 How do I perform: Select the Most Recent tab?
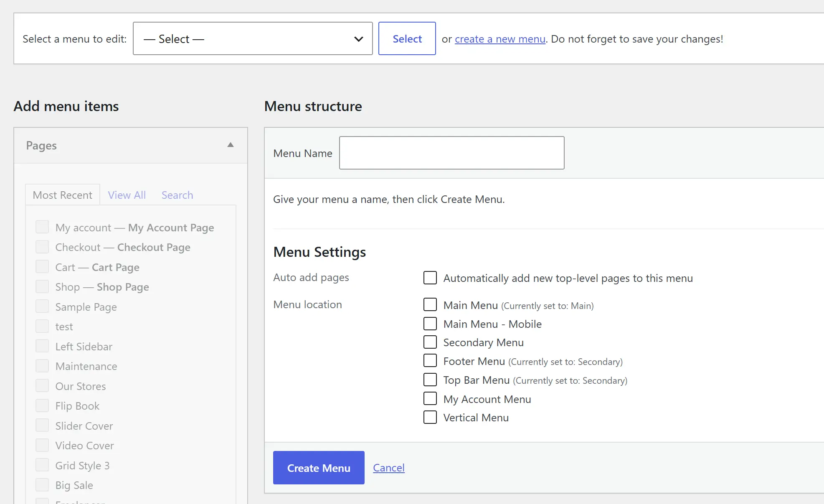pos(63,195)
